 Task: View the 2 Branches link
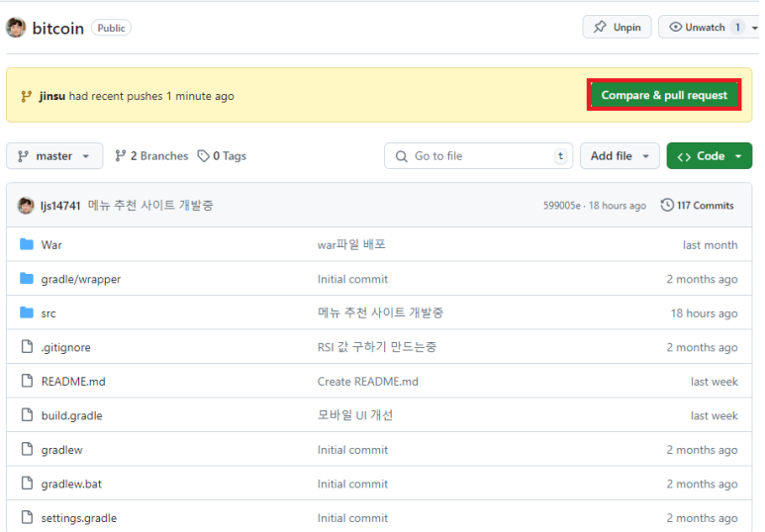click(x=151, y=156)
